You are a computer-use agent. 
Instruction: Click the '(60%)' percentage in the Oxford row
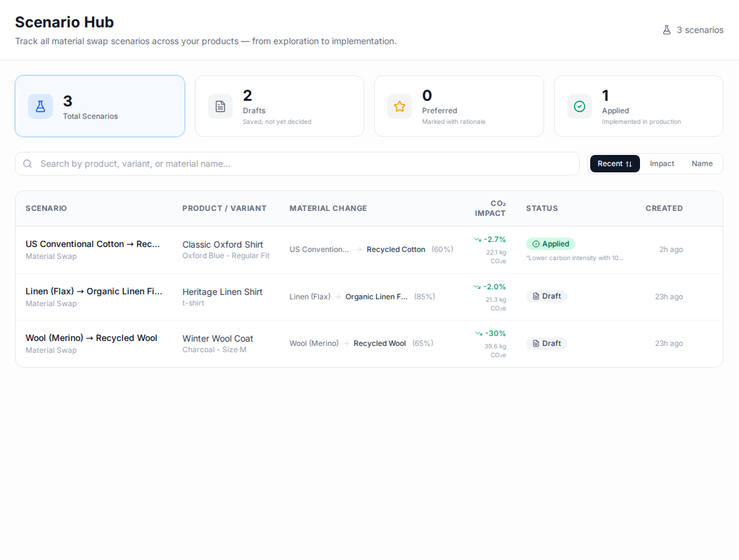[x=443, y=250]
